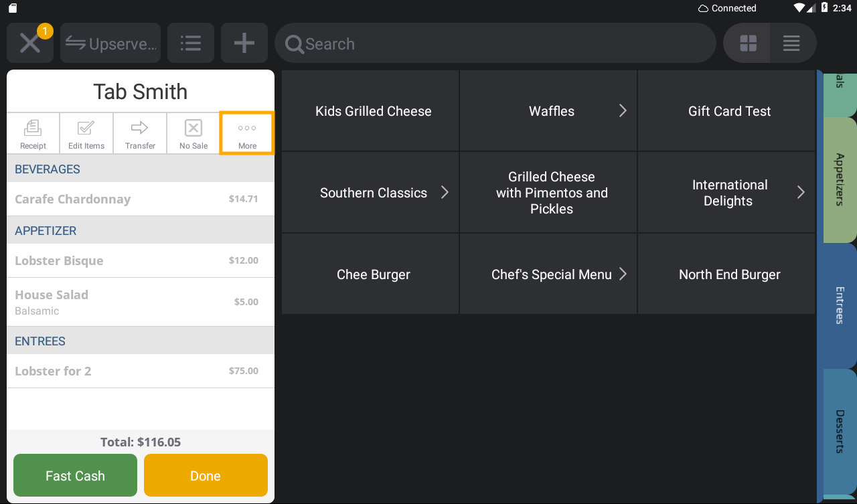Expand International Delights submenu
The height and width of the screenshot is (504, 857).
(726, 193)
